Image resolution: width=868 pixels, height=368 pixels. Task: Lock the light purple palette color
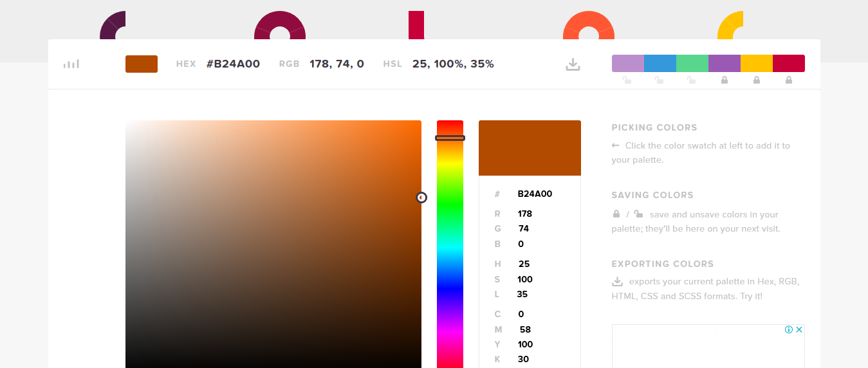[627, 80]
